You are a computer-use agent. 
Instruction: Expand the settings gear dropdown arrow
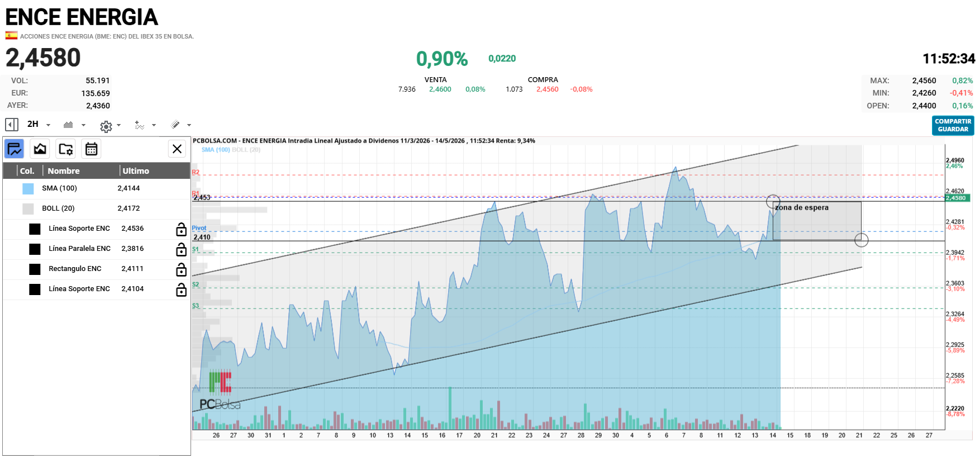(x=118, y=125)
